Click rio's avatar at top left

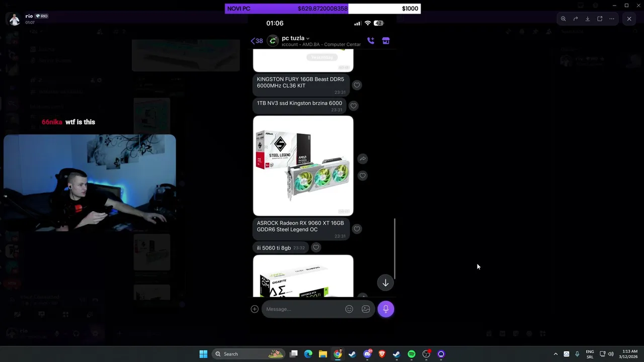point(15,19)
